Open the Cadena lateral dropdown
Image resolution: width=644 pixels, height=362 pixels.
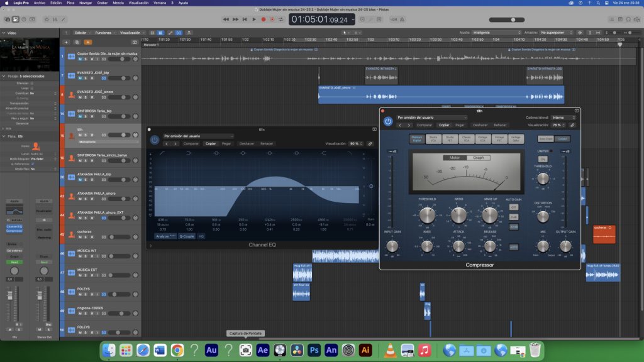click(563, 118)
